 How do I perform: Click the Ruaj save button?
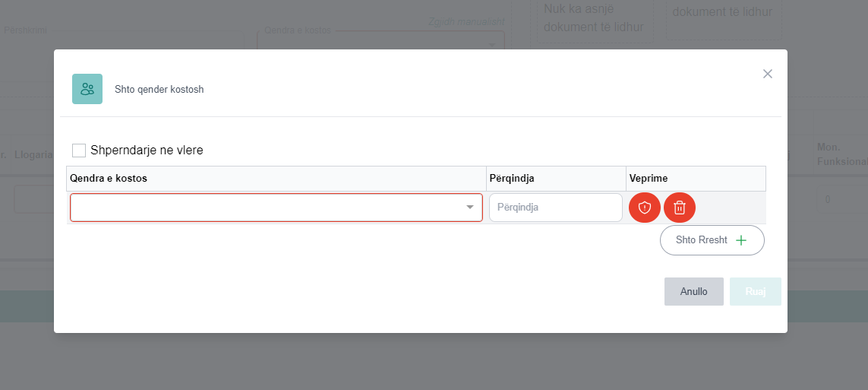tap(755, 291)
